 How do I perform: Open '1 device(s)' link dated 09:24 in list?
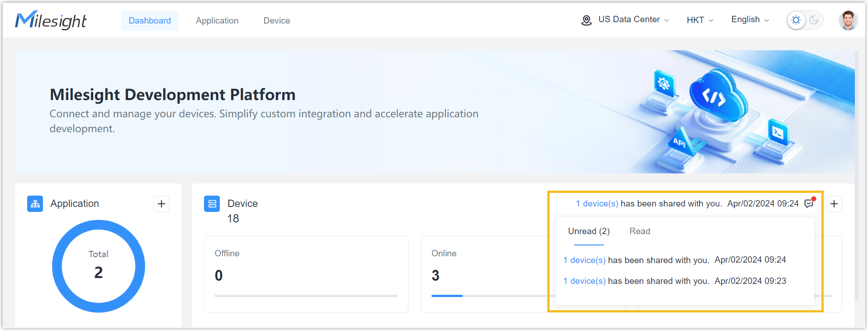[584, 260]
